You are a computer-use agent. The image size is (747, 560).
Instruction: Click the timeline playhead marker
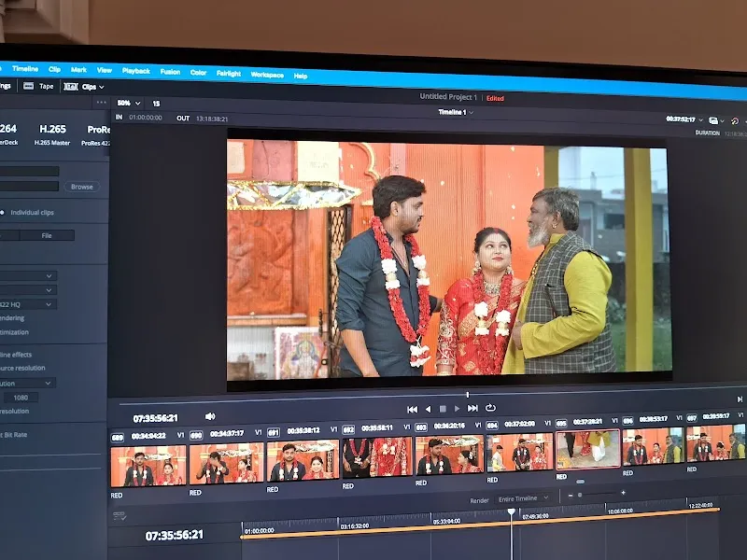coord(511,511)
